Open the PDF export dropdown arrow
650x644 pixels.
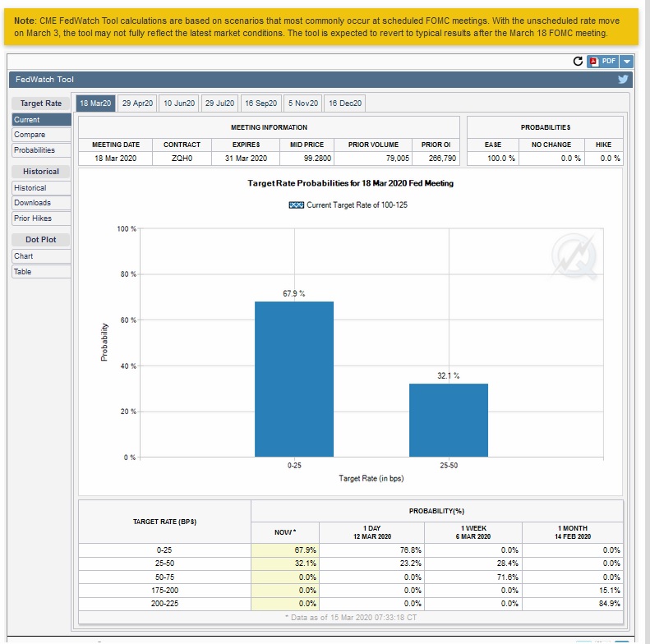(626, 62)
